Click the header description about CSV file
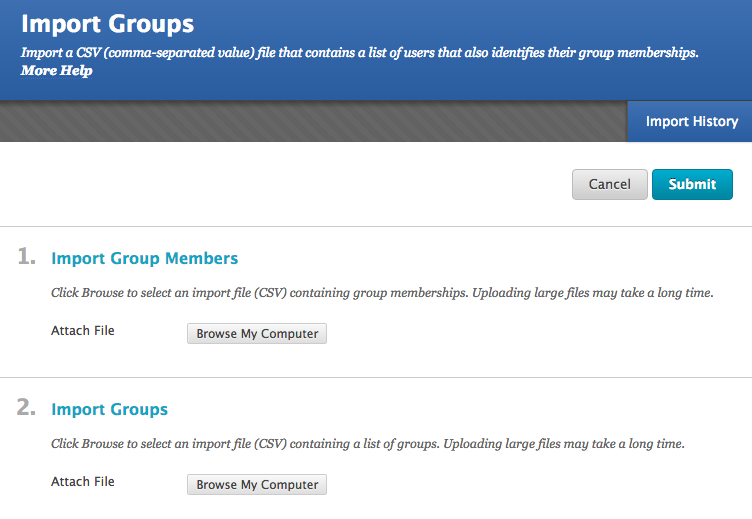Image resolution: width=752 pixels, height=519 pixels. coord(359,52)
